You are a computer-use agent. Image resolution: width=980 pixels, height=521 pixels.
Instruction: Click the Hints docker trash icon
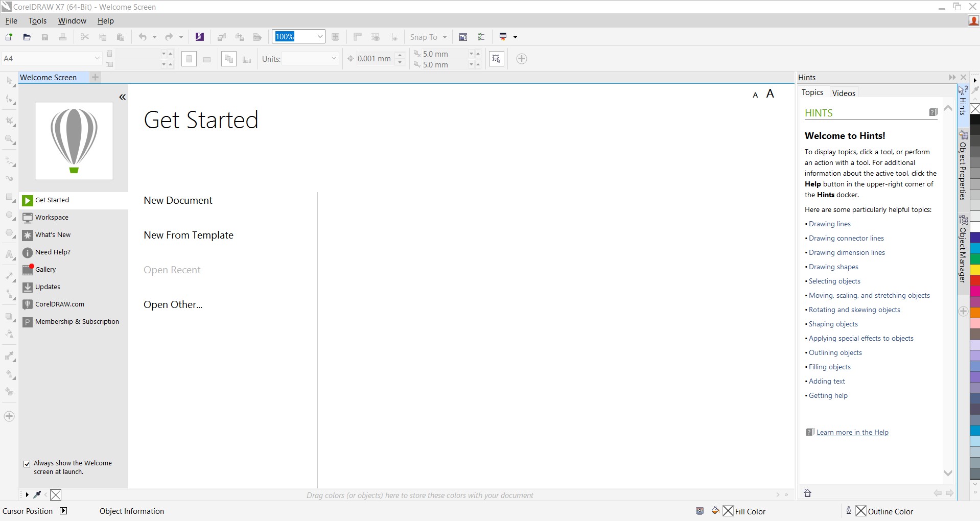808,493
